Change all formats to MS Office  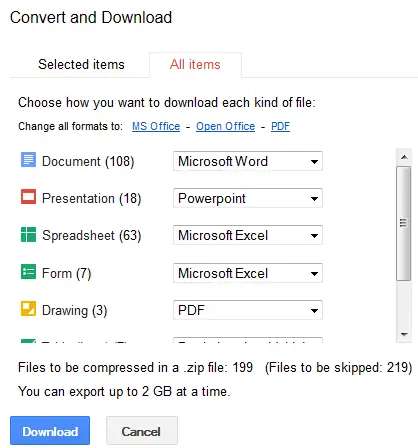156,126
